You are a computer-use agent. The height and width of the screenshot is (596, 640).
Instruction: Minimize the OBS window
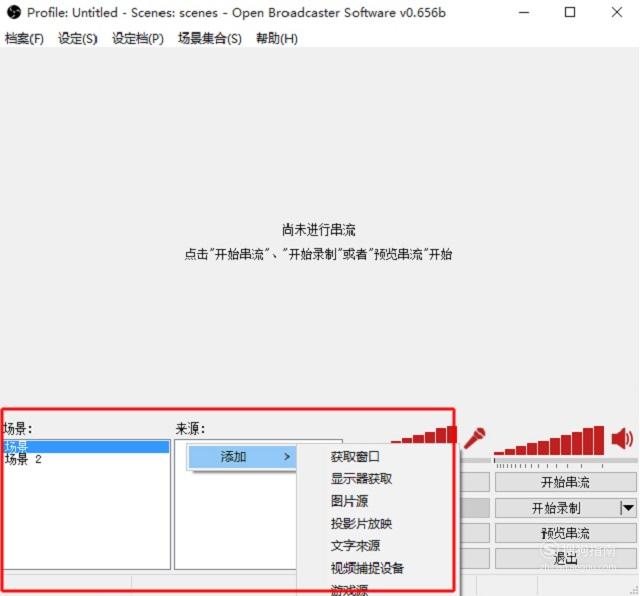tap(524, 12)
